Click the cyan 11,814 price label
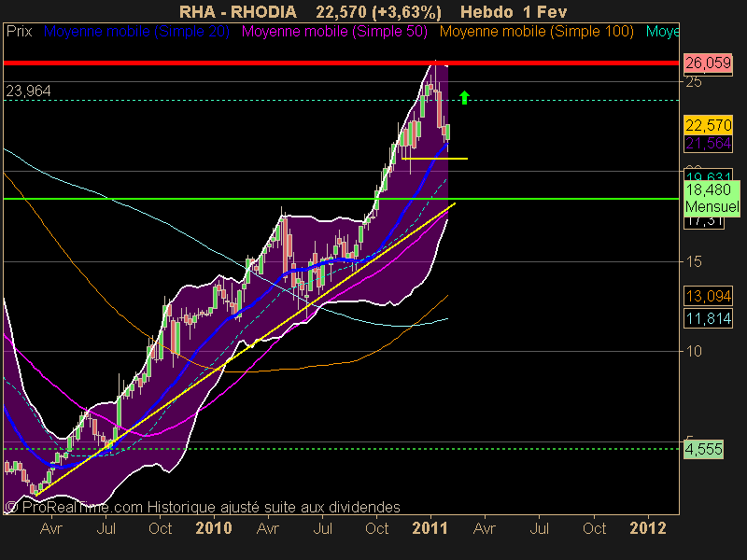Viewport: 747px width, 560px height. pyautogui.click(x=708, y=318)
